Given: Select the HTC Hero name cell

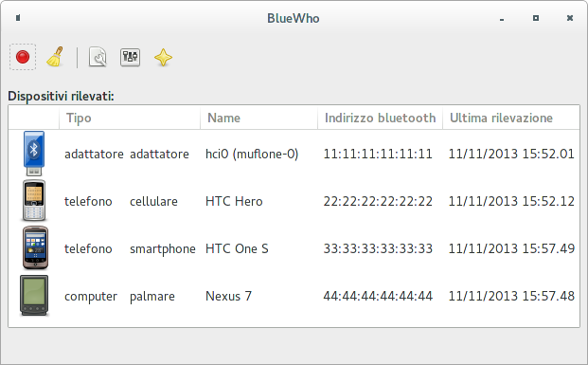Looking at the screenshot, I should 234,201.
